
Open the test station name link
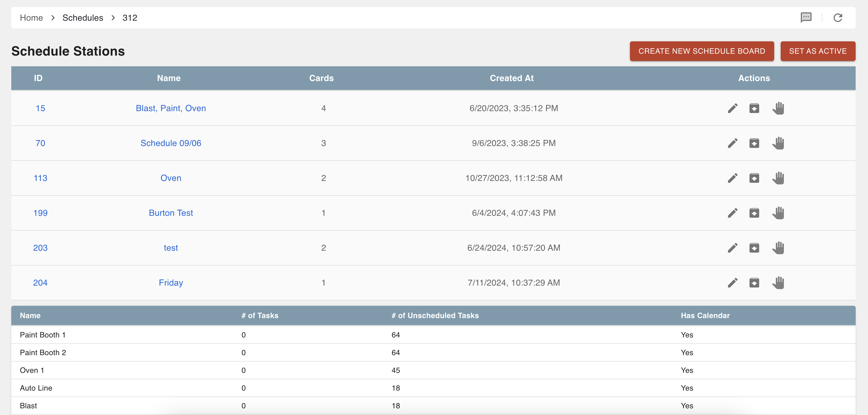click(x=171, y=248)
